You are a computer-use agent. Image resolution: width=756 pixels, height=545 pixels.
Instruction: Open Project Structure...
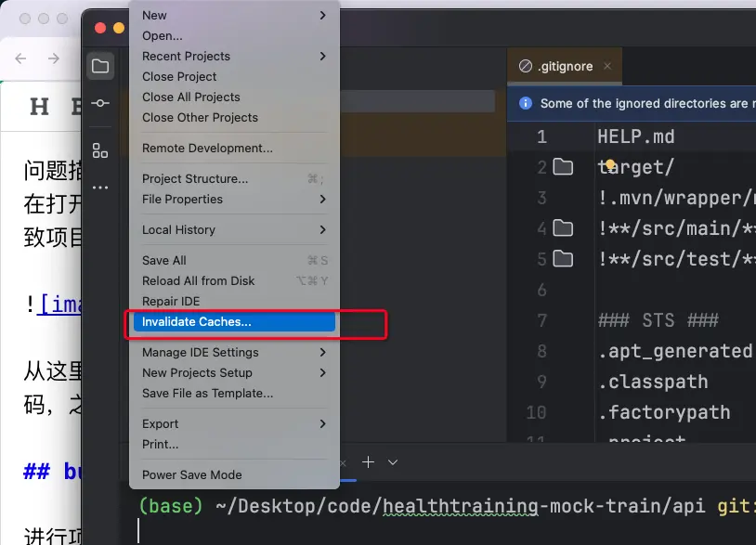(x=234, y=179)
